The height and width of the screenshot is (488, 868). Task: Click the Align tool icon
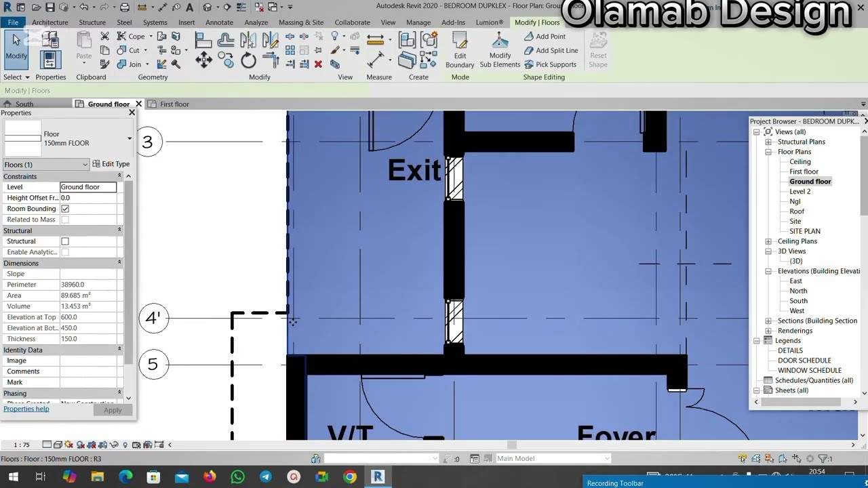tap(203, 40)
